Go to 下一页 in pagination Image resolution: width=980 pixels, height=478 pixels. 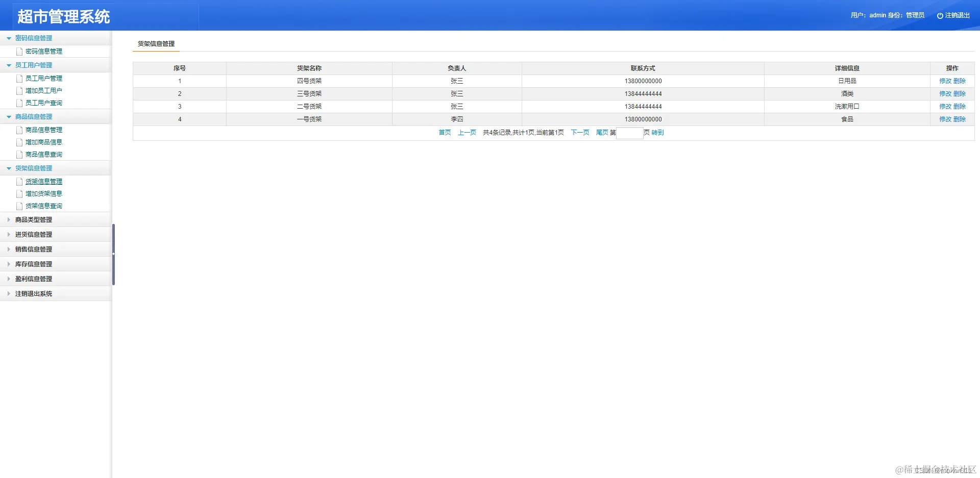coord(580,133)
